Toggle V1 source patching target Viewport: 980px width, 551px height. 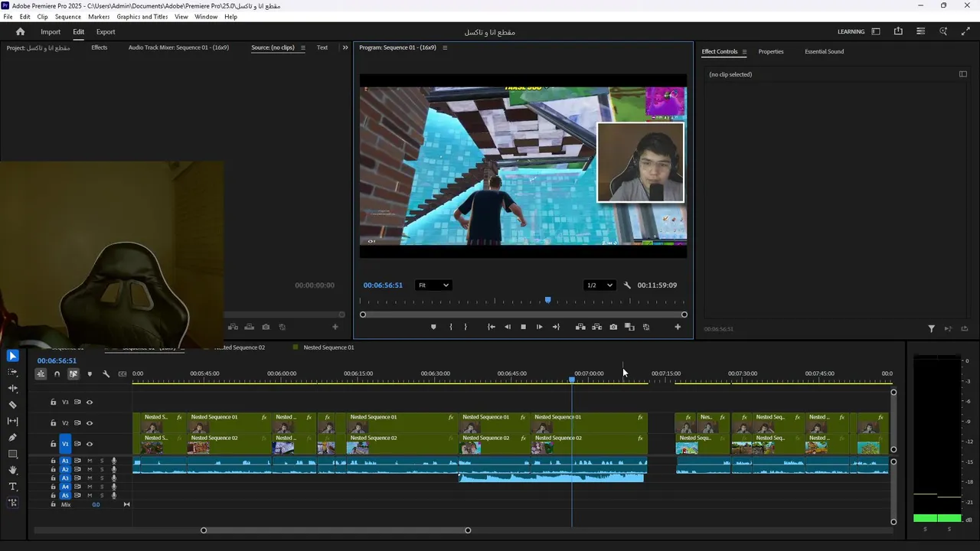65,444
